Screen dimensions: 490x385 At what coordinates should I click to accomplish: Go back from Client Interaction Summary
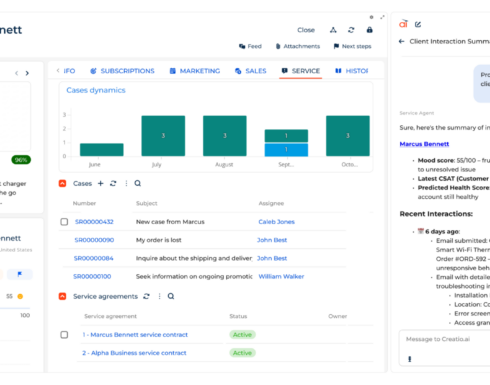[x=401, y=41]
